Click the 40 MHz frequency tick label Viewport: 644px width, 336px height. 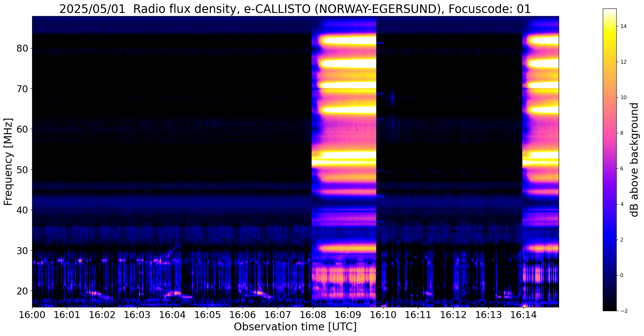coord(23,210)
